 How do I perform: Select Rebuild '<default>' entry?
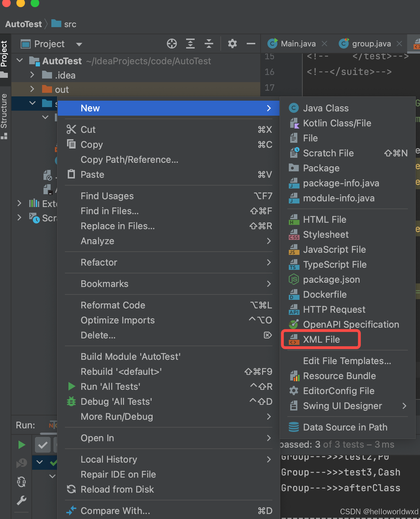tap(169, 372)
